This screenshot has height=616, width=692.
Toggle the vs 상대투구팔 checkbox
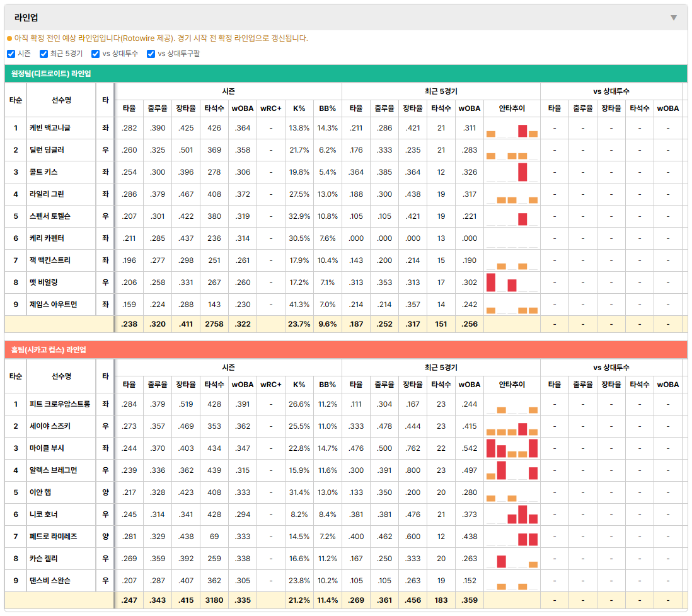tap(151, 54)
